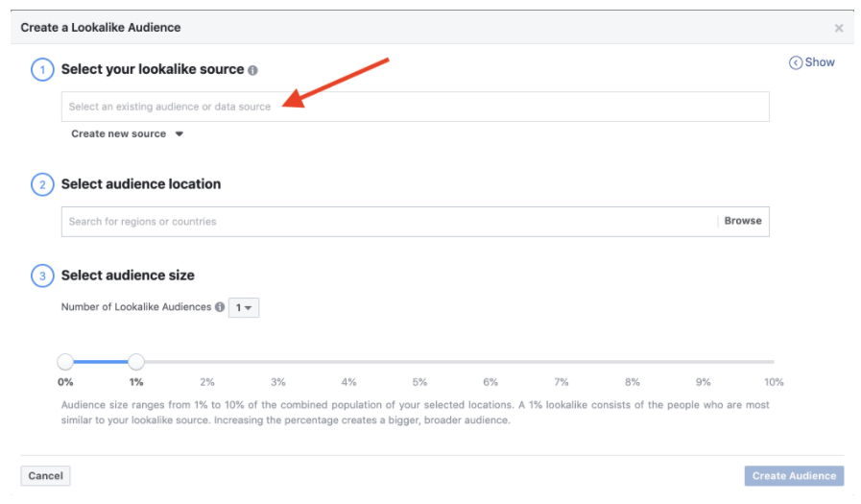Click the step 2 circle icon
The height and width of the screenshot is (504, 861).
(x=42, y=184)
